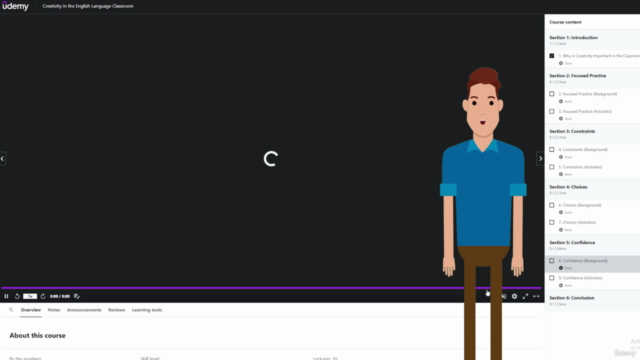Add a note using the note icon
This screenshot has height=360, width=640.
[x=77, y=296]
